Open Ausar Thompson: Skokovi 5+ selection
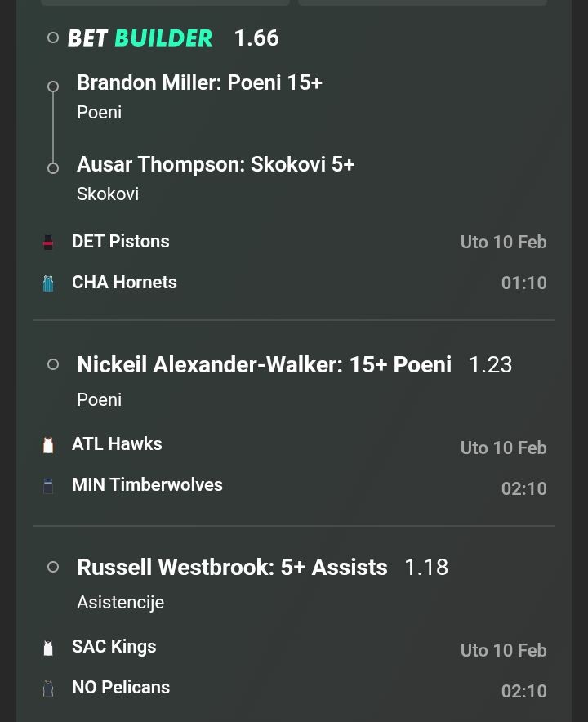 tap(216, 164)
